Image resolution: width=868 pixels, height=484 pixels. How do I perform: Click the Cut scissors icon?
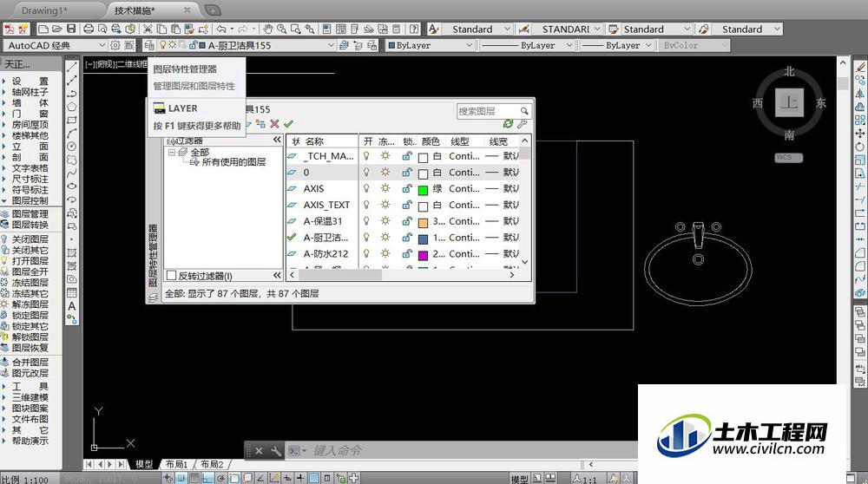148,29
